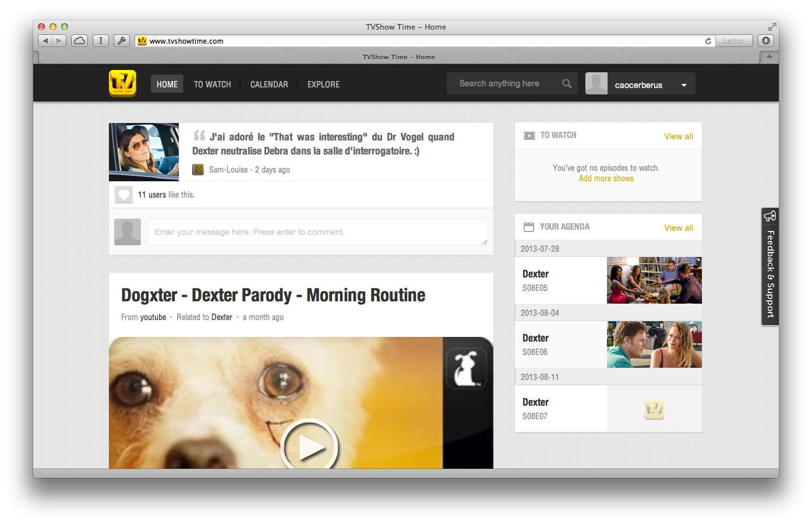Switch to the CALENDAR tab
This screenshot has width=812, height=524.
coord(269,84)
